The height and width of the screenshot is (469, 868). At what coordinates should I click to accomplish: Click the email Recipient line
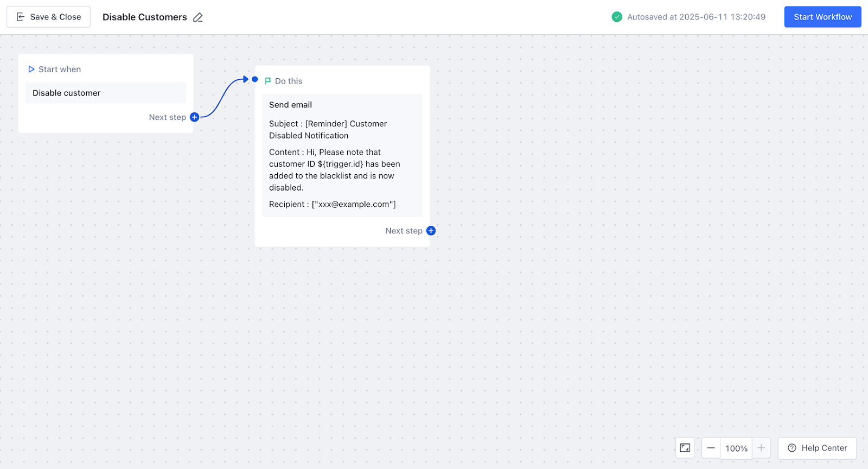332,204
